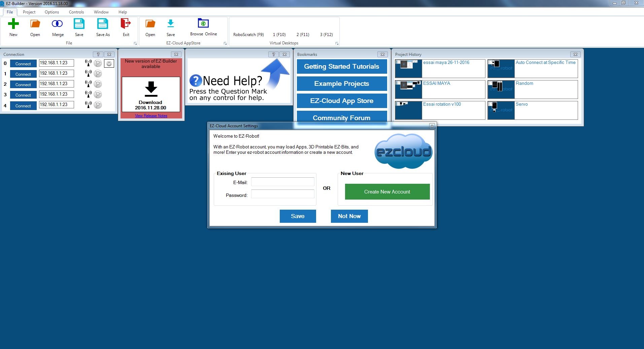Click the Not Now button

click(x=349, y=216)
